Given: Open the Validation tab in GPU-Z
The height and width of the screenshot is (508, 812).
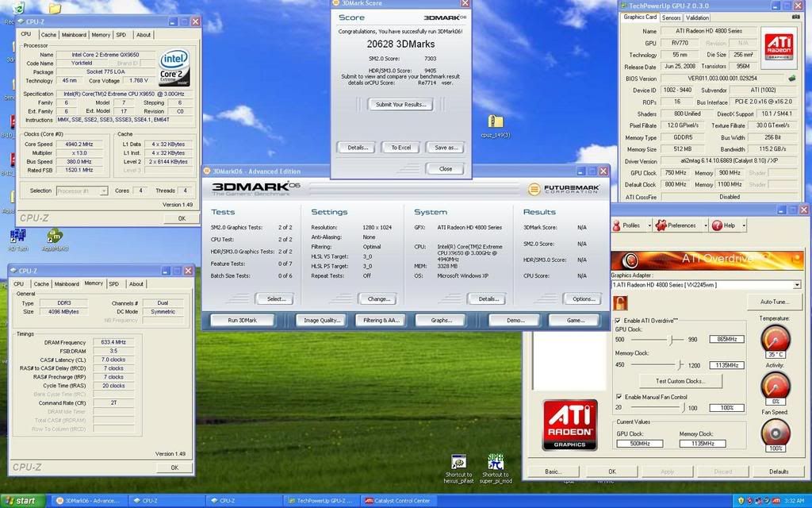Looking at the screenshot, I should [697, 17].
